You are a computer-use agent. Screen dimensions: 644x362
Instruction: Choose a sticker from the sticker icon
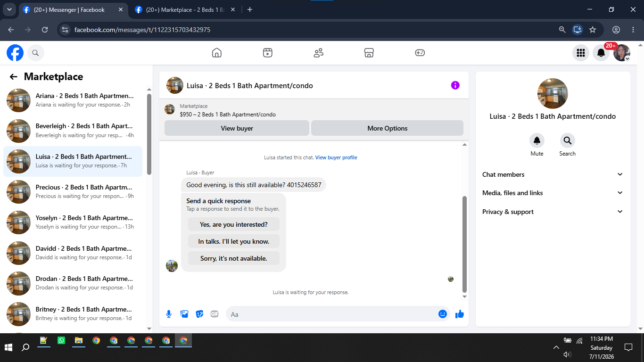(x=199, y=314)
